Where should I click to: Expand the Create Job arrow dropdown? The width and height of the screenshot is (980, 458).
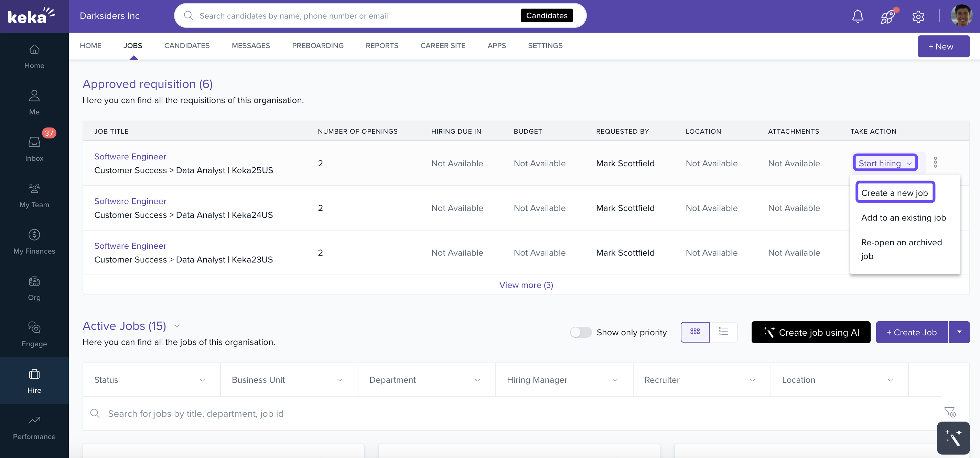click(959, 332)
